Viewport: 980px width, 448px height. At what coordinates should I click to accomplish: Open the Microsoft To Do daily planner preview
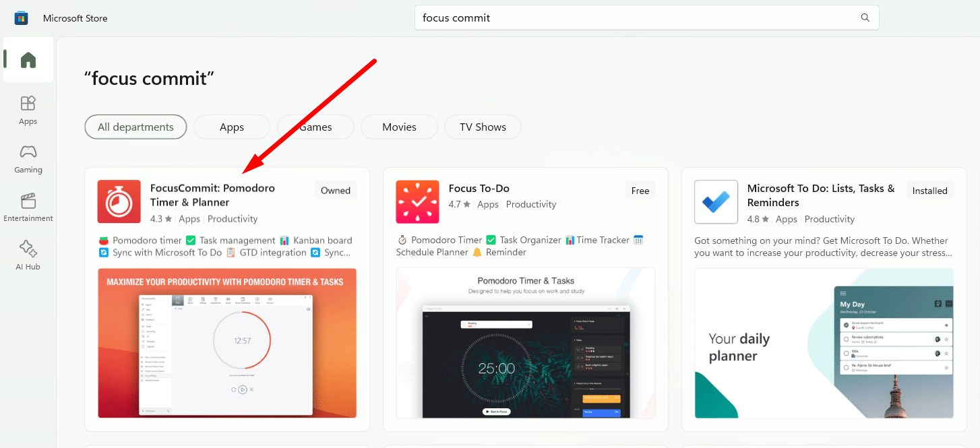[824, 343]
